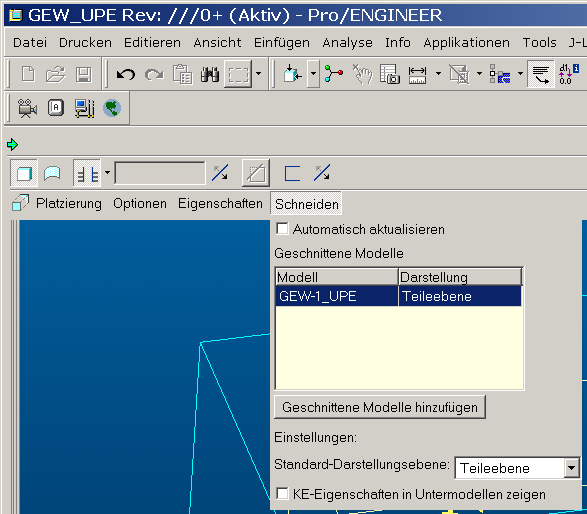This screenshot has width=587, height=514.
Task: Click the Undo arrow icon
Action: tap(126, 74)
